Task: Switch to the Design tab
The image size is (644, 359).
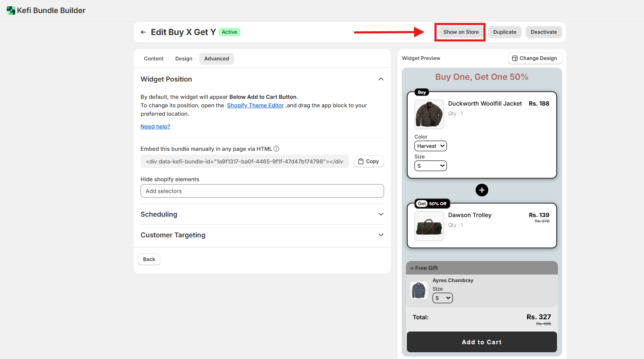Action: tap(184, 59)
